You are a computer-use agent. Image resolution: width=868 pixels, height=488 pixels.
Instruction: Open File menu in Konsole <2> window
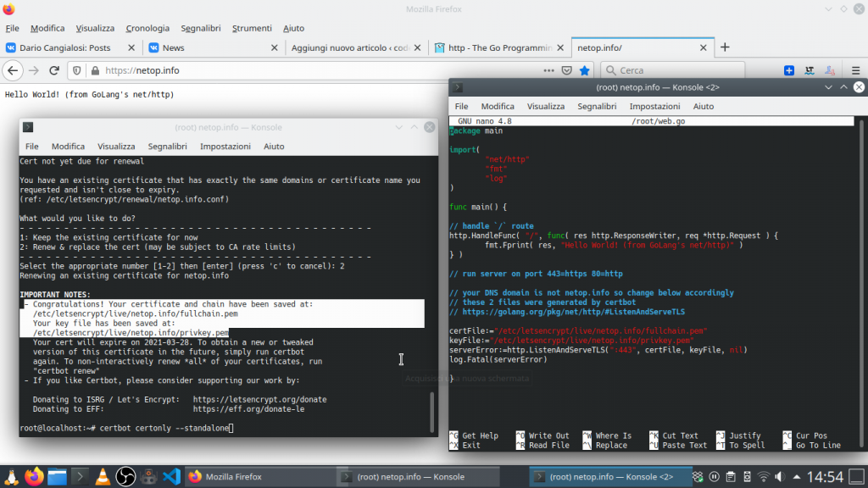click(461, 106)
